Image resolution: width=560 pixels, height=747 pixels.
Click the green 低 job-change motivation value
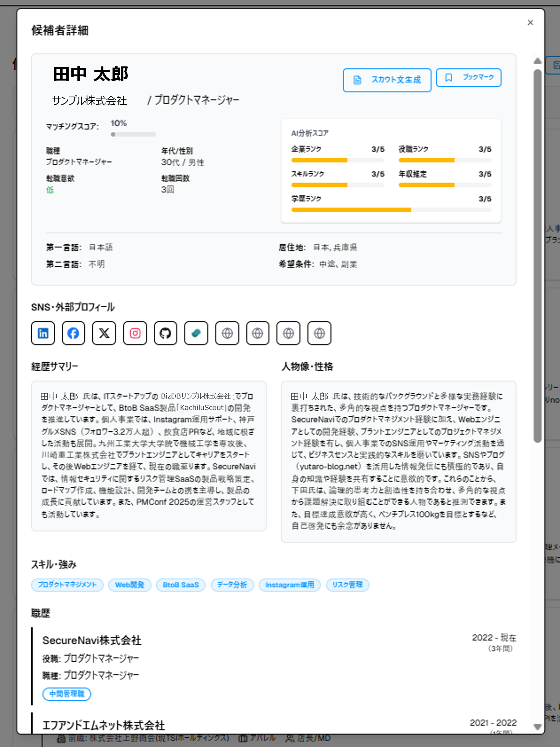[50, 190]
